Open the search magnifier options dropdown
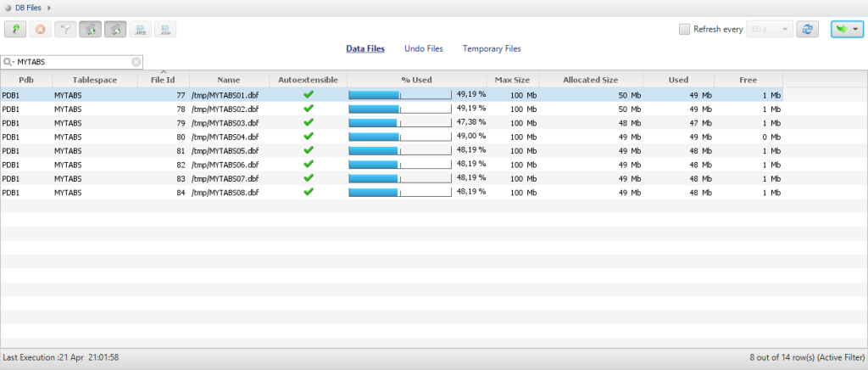 [x=8, y=62]
